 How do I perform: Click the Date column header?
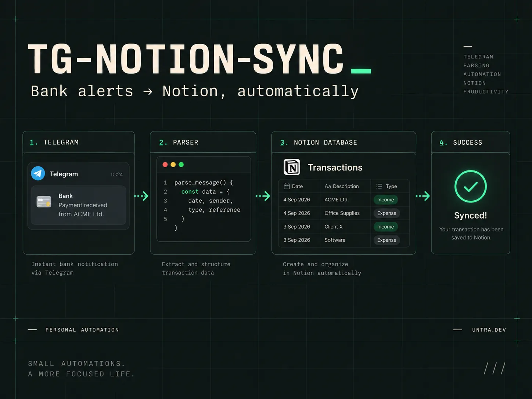point(299,186)
